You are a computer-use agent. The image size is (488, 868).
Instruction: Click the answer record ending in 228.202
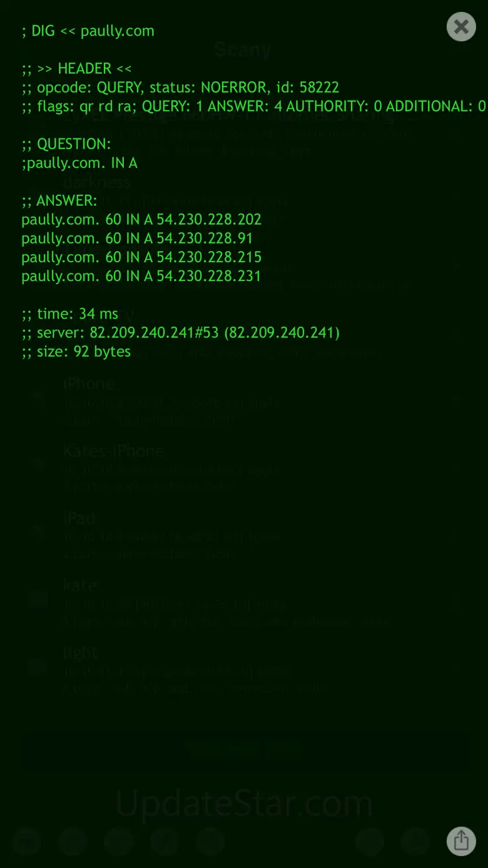click(x=141, y=220)
